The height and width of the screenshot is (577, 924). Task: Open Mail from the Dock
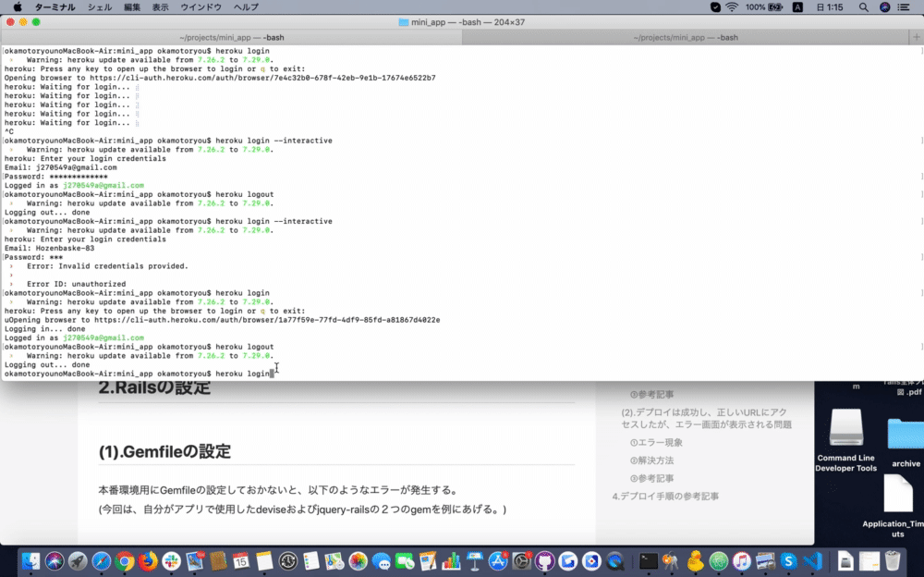pos(195,560)
